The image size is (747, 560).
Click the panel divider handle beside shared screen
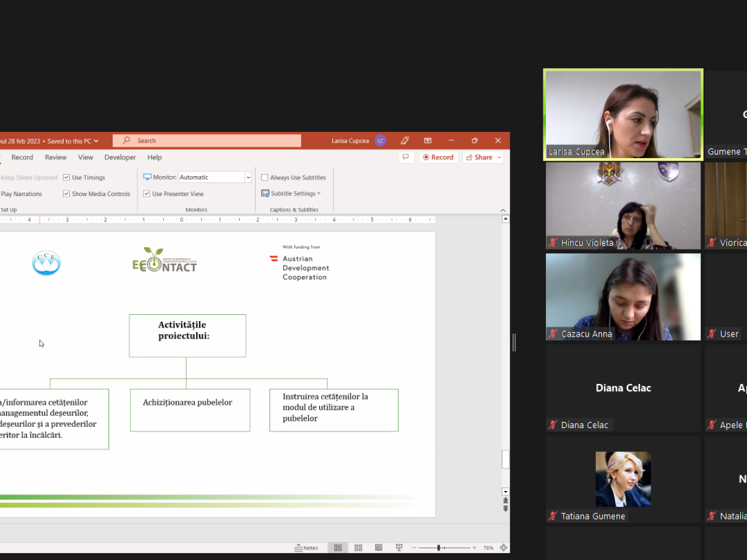pyautogui.click(x=514, y=342)
